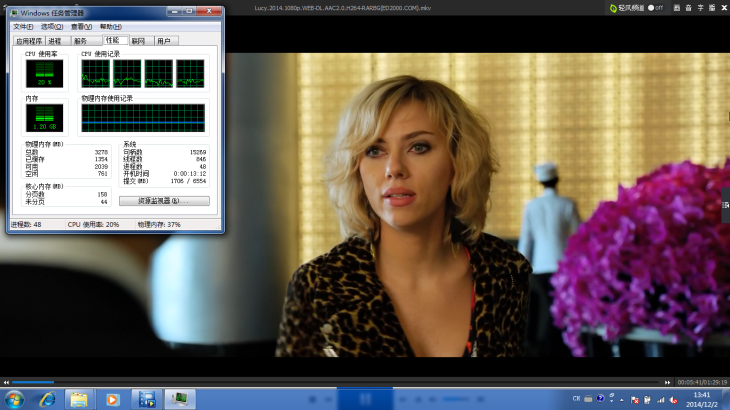Open the 用户 tab
730x410 pixels.
tap(164, 41)
